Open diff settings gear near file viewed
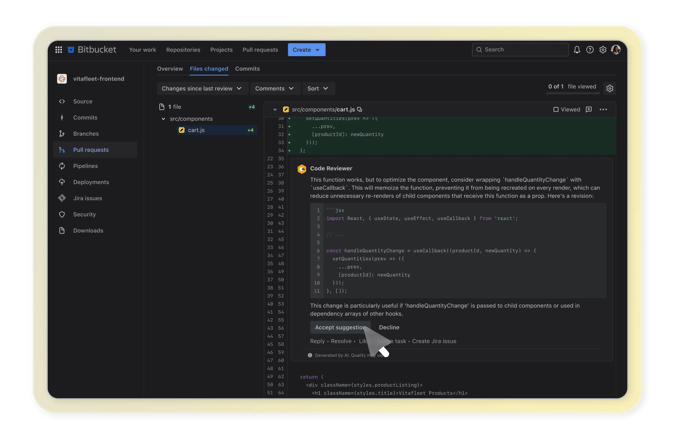The width and height of the screenshot is (675, 439). (x=610, y=89)
